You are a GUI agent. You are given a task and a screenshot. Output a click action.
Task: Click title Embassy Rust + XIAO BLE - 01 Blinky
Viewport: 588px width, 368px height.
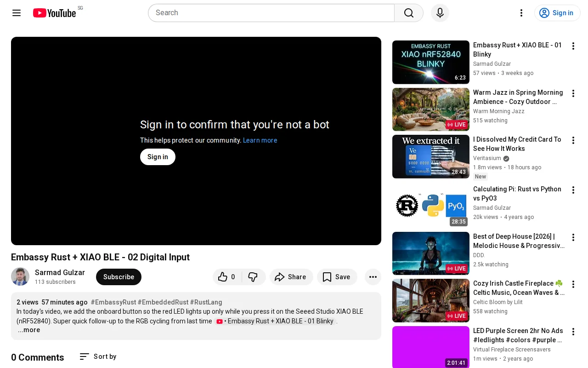click(518, 50)
